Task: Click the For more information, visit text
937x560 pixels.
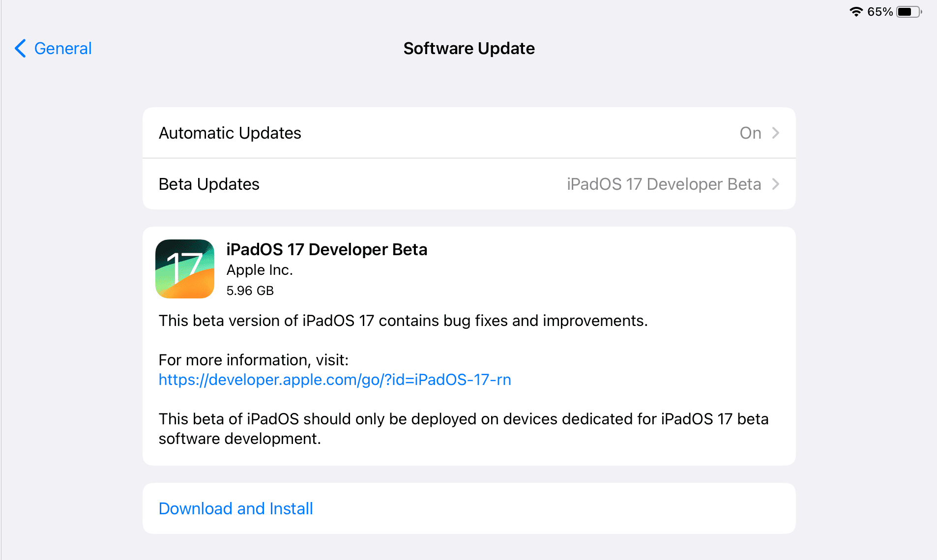Action: pos(253,360)
